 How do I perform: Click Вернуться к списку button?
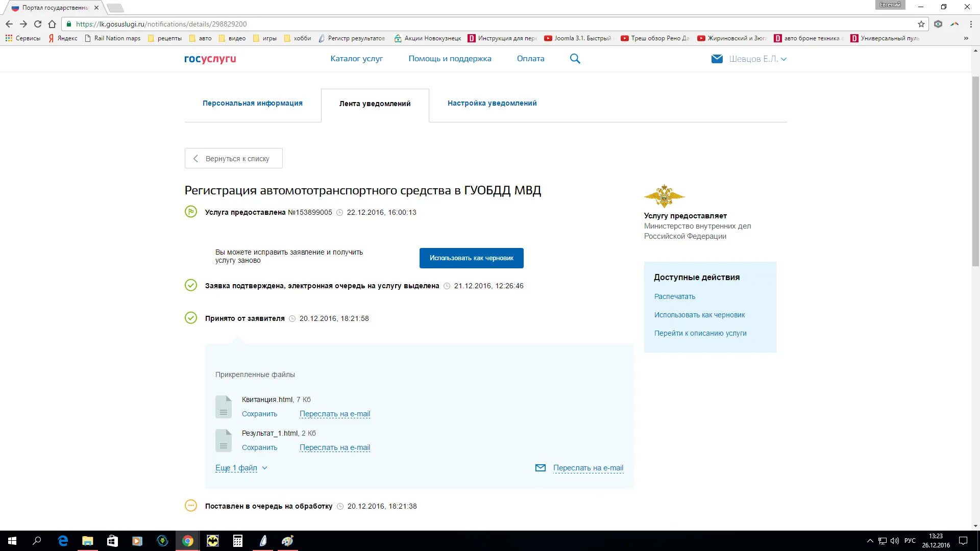(x=233, y=159)
